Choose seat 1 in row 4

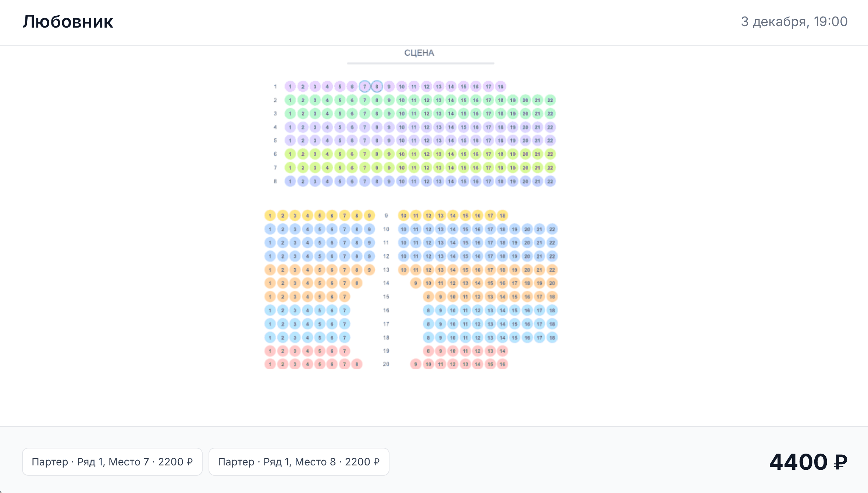point(290,127)
